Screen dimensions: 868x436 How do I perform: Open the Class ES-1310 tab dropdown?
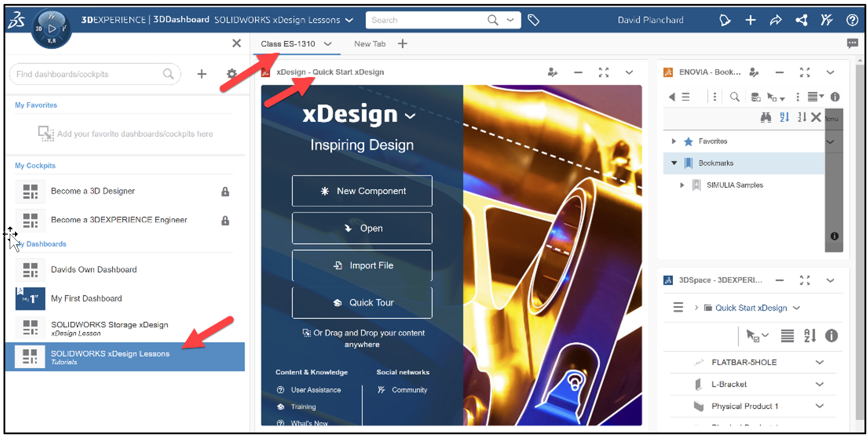(x=328, y=44)
